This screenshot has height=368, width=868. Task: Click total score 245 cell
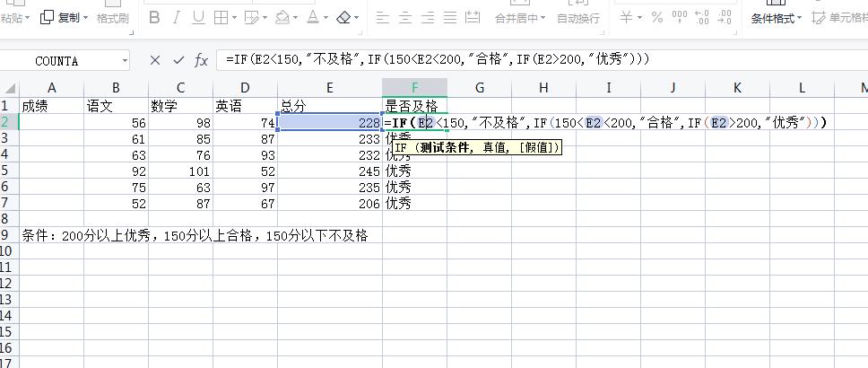(330, 171)
